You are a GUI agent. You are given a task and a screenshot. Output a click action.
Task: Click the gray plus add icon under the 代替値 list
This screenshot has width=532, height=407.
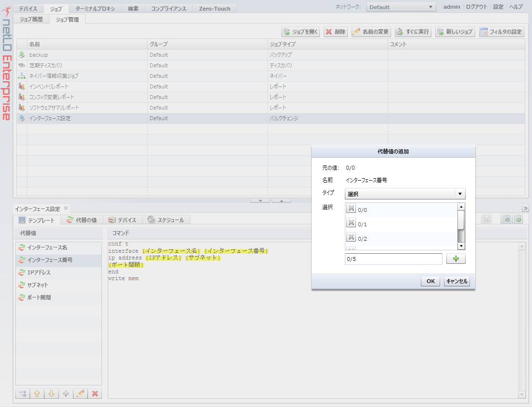(x=66, y=394)
